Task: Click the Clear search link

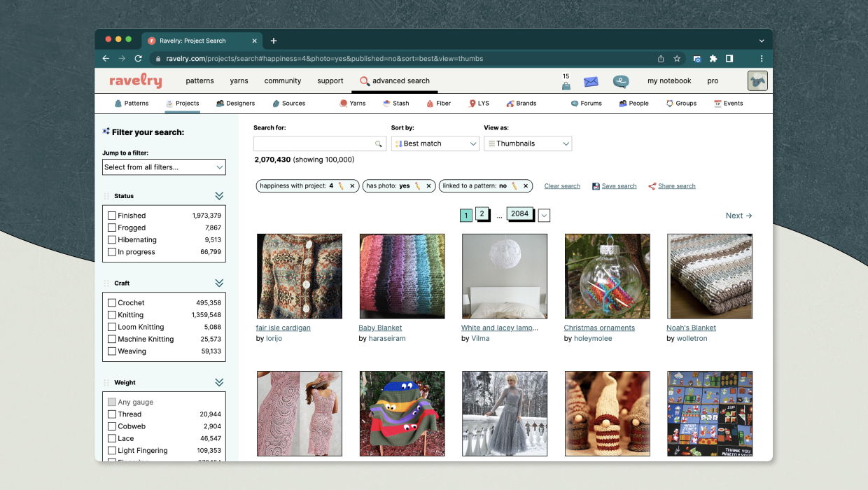Action: (562, 185)
